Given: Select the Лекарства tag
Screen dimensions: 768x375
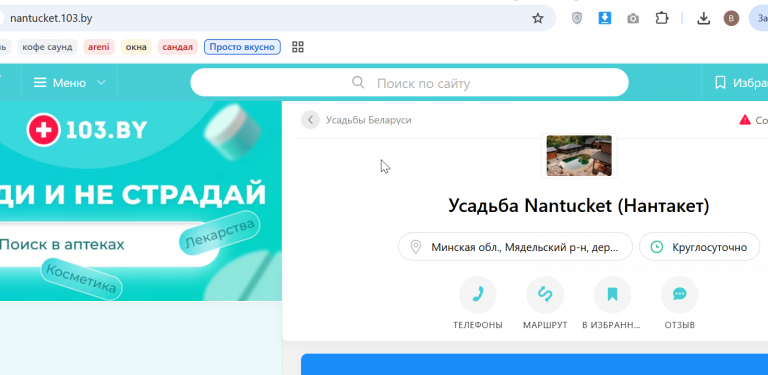Looking at the screenshot, I should coord(219,233).
